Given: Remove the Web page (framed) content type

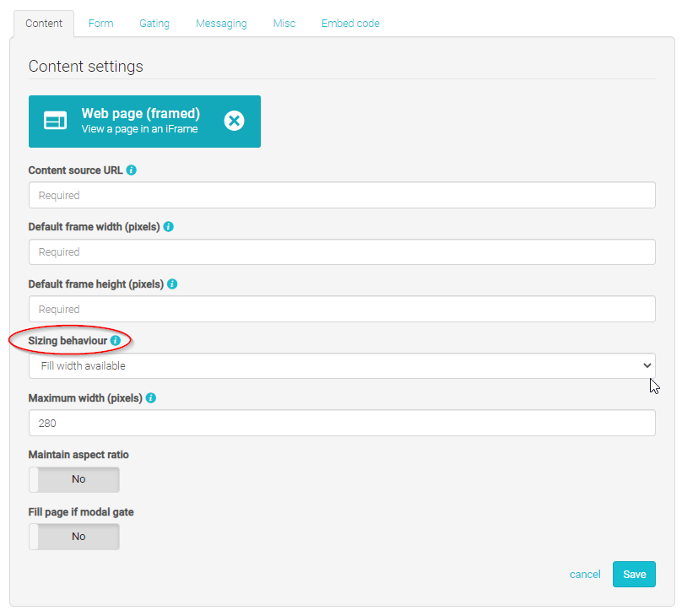Looking at the screenshot, I should 235,121.
